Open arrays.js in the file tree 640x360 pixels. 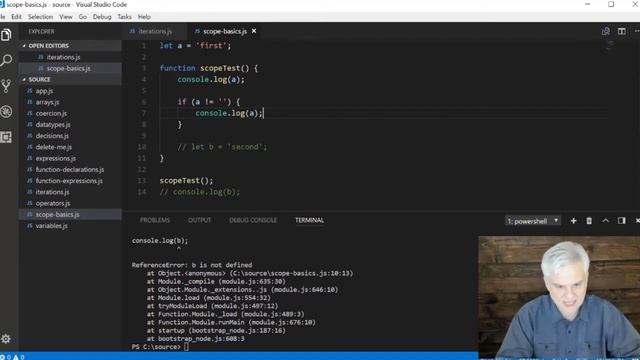[x=70, y=102]
